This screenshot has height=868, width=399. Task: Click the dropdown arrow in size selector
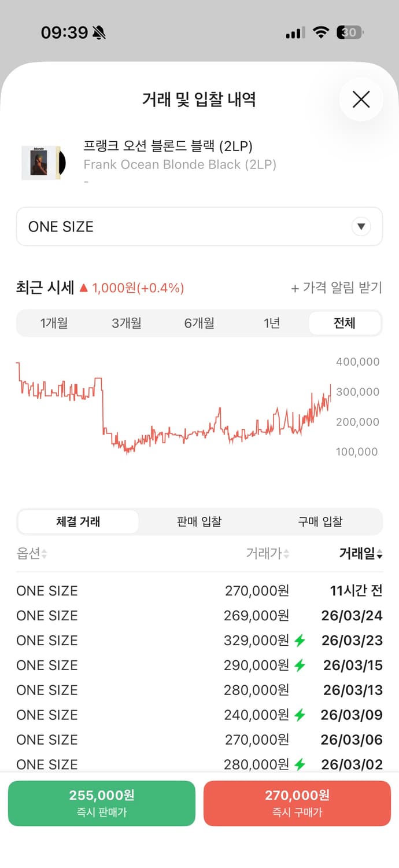(x=361, y=227)
